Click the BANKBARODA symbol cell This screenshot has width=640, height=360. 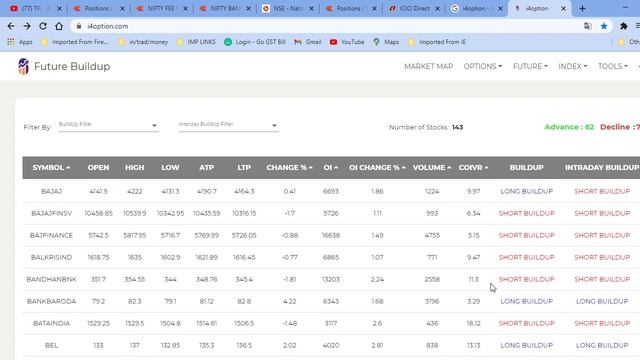51,302
